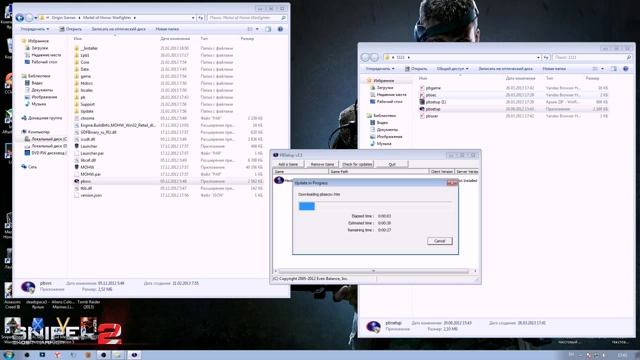Click the search field in the Warfighter window

[x=247, y=18]
